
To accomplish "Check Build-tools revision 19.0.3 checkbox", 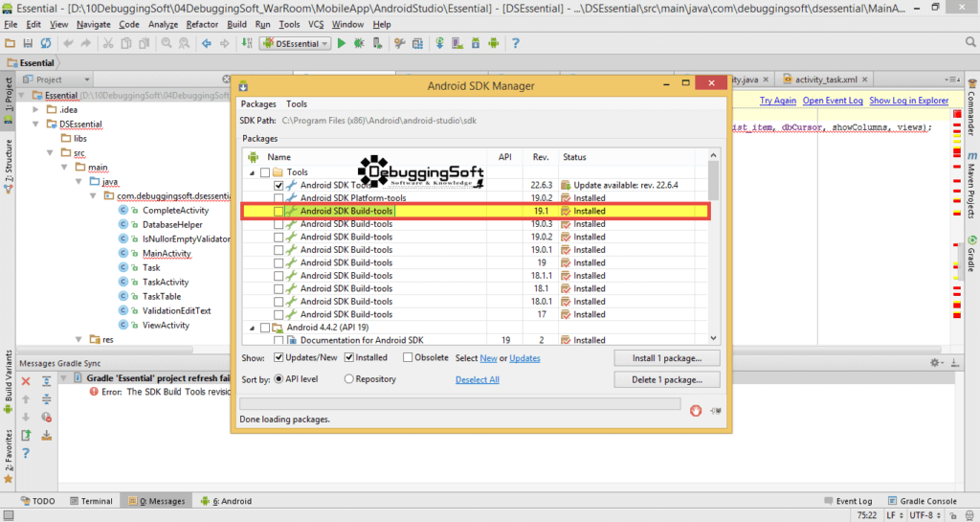I will pos(278,224).
